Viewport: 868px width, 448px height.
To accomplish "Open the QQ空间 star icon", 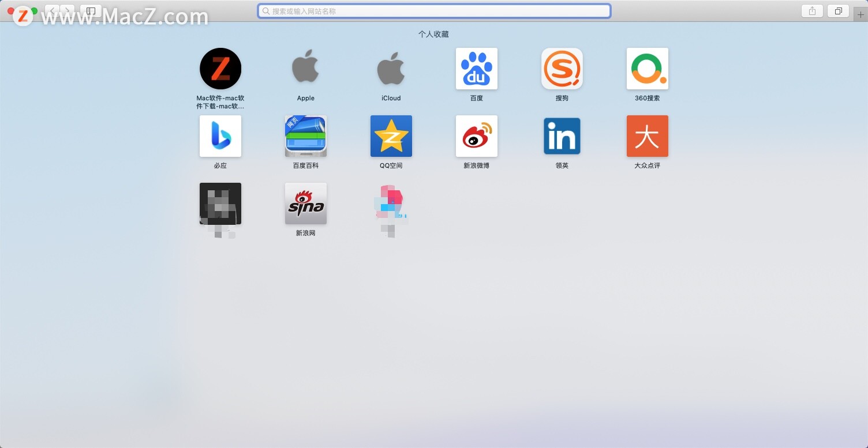I will point(391,136).
